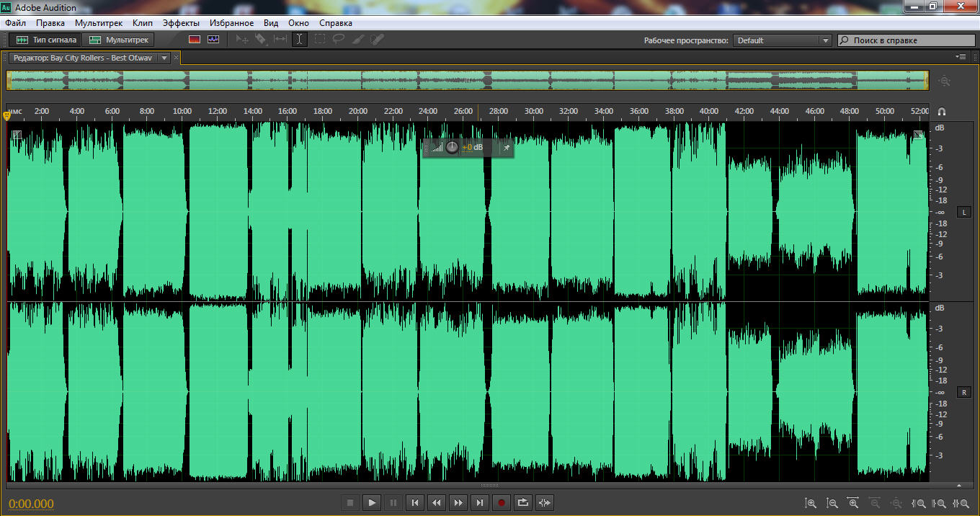The height and width of the screenshot is (516, 980).
Task: Toggle the left channel L button
Action: 963,212
